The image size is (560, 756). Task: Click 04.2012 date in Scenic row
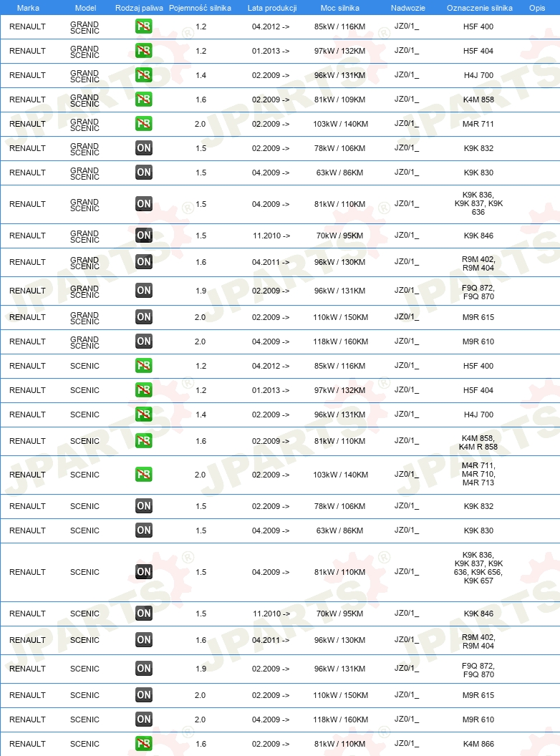[x=271, y=366]
